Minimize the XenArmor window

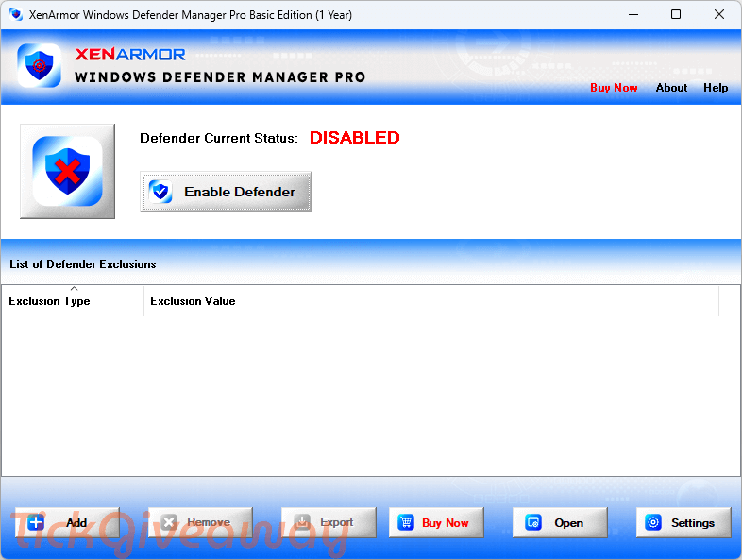click(633, 15)
